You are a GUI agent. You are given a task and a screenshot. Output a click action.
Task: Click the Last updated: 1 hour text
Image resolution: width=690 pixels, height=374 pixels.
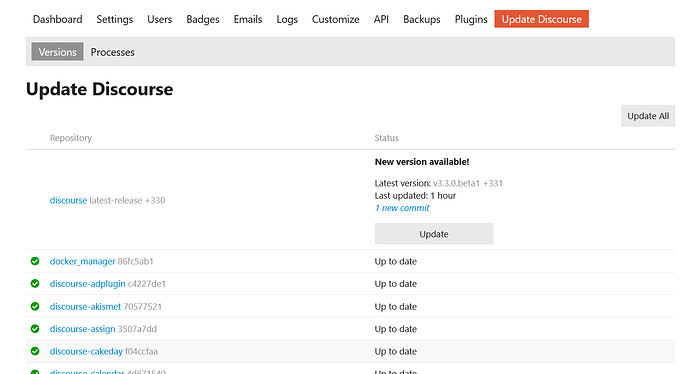point(415,196)
